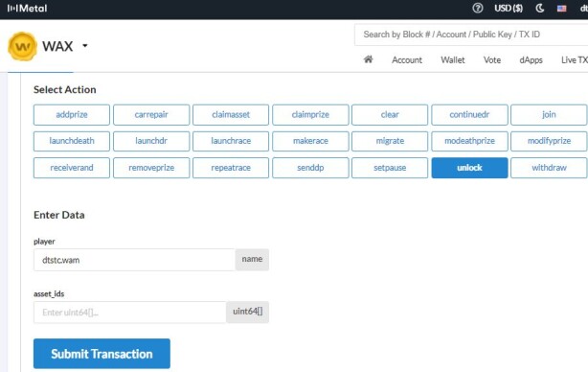Click the Submit Transaction button
Viewport: 588px width, 372px height.
tap(102, 354)
